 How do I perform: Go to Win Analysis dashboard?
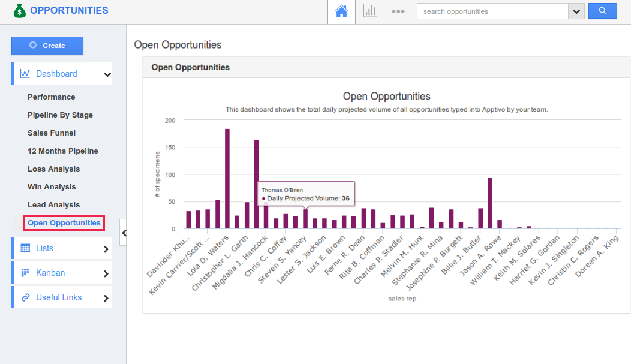(x=52, y=187)
